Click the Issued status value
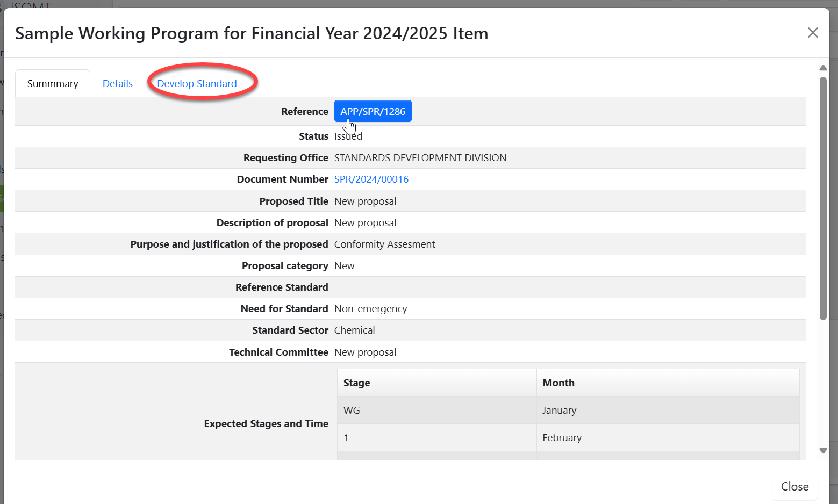Viewport: 838px width, 504px height. [348, 136]
